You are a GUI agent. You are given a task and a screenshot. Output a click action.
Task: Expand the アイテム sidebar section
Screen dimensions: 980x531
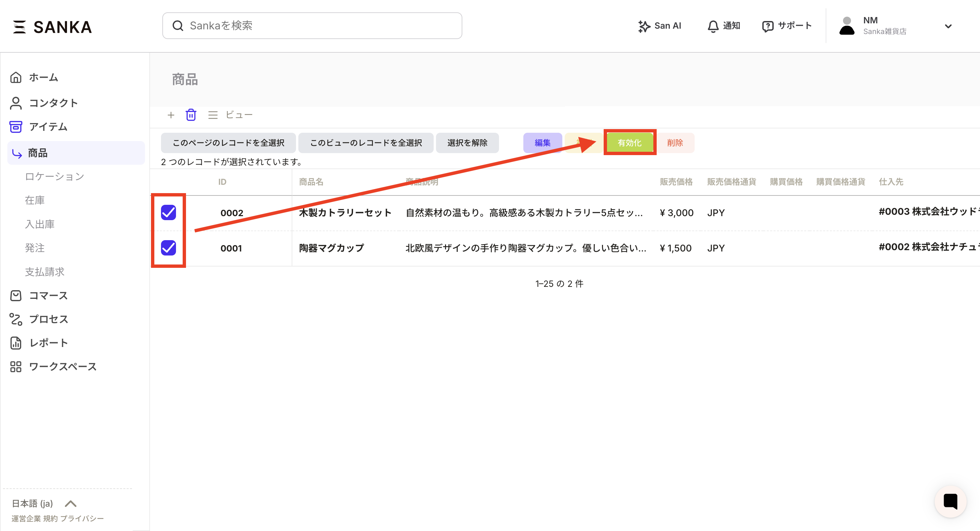click(x=48, y=127)
